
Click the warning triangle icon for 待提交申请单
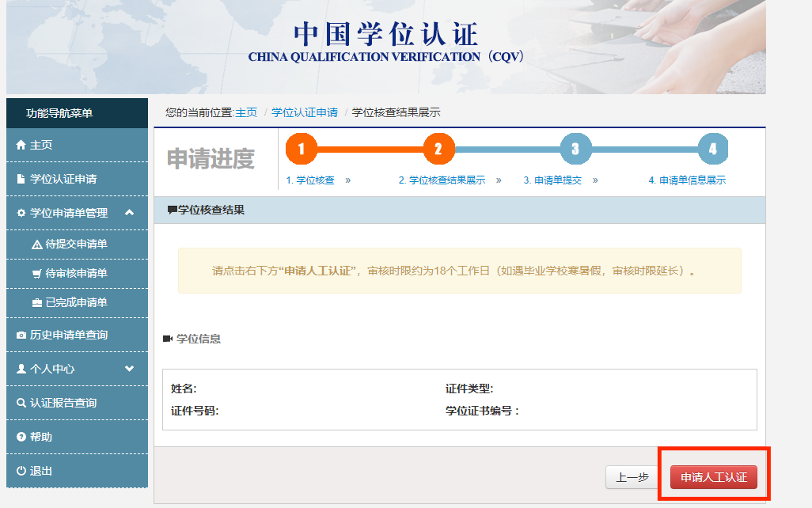click(x=36, y=245)
